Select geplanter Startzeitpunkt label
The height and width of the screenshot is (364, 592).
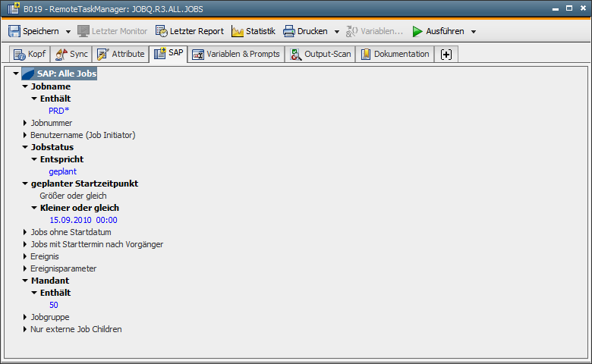pos(84,184)
